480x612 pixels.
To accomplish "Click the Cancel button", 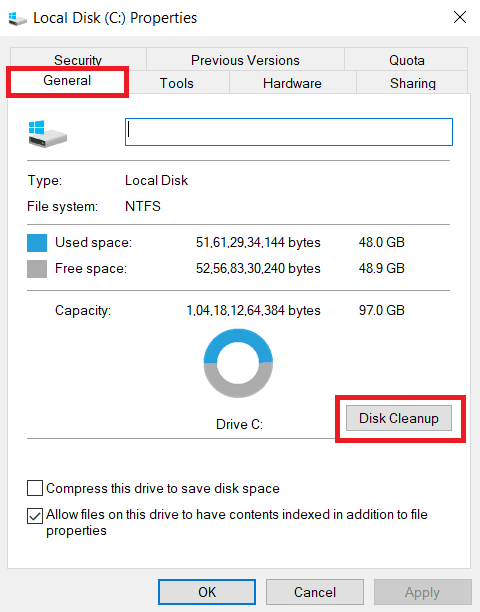I will [315, 592].
